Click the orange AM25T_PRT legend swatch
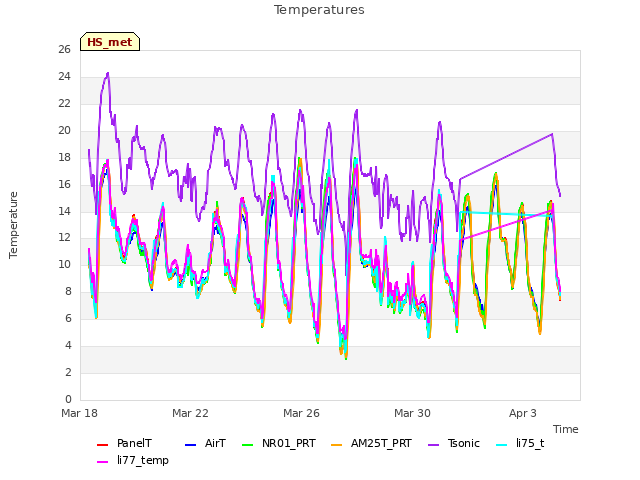 (x=336, y=444)
